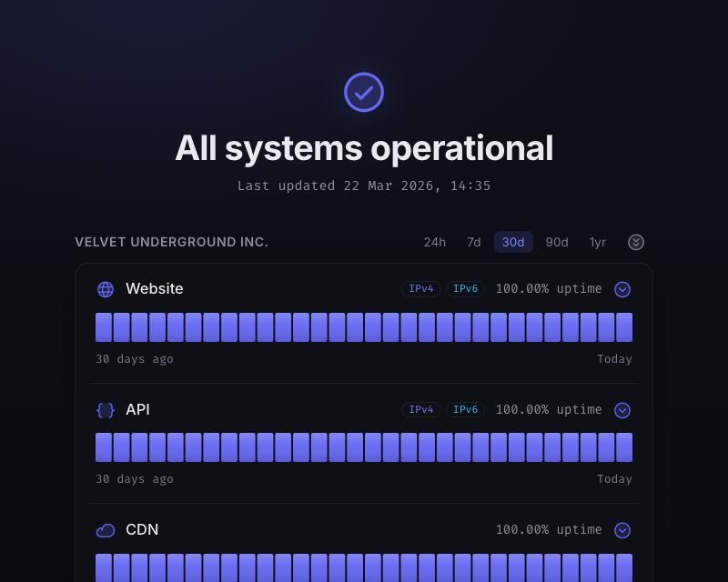The height and width of the screenshot is (582, 728).
Task: Click the All systems operational headline
Action: 363,148
